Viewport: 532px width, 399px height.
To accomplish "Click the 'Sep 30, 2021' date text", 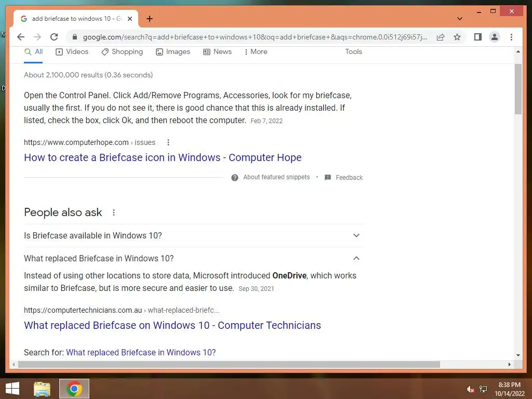I will [x=256, y=289].
